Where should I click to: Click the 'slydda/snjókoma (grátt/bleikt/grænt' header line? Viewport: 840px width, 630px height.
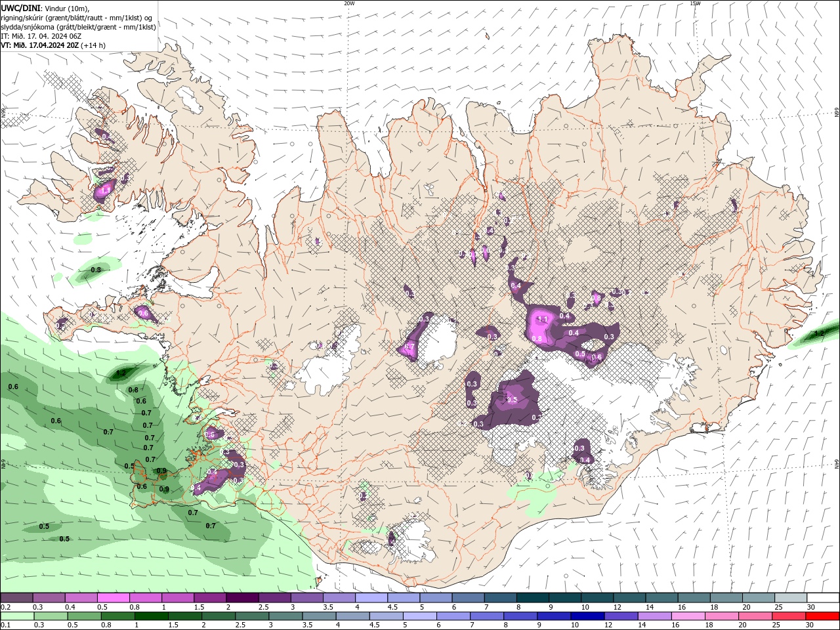point(78,27)
